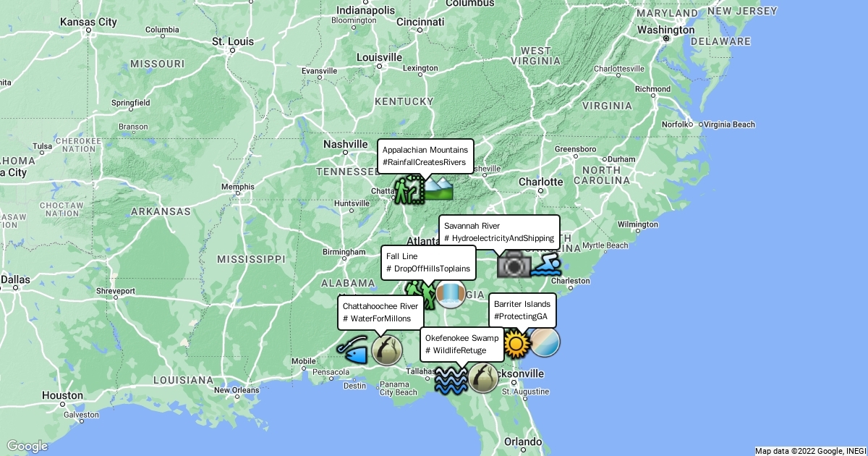
Task: Select the fishing pole icon by Chattahoochee River
Action: [354, 350]
